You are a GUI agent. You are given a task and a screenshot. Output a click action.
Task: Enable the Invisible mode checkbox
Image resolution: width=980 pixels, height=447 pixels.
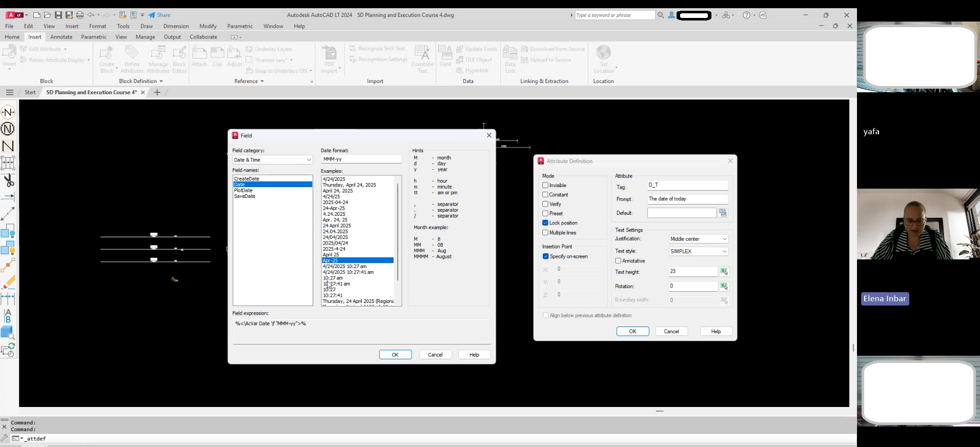[x=545, y=185]
